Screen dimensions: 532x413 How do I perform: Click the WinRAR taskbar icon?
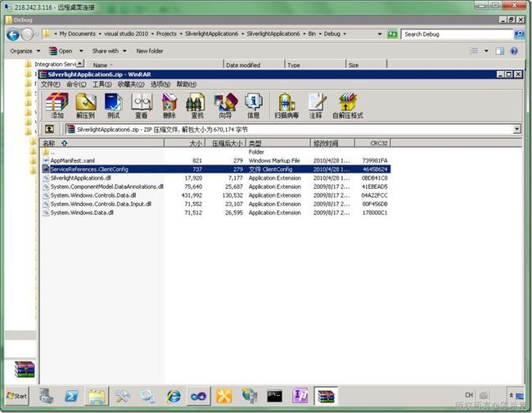tap(326, 396)
